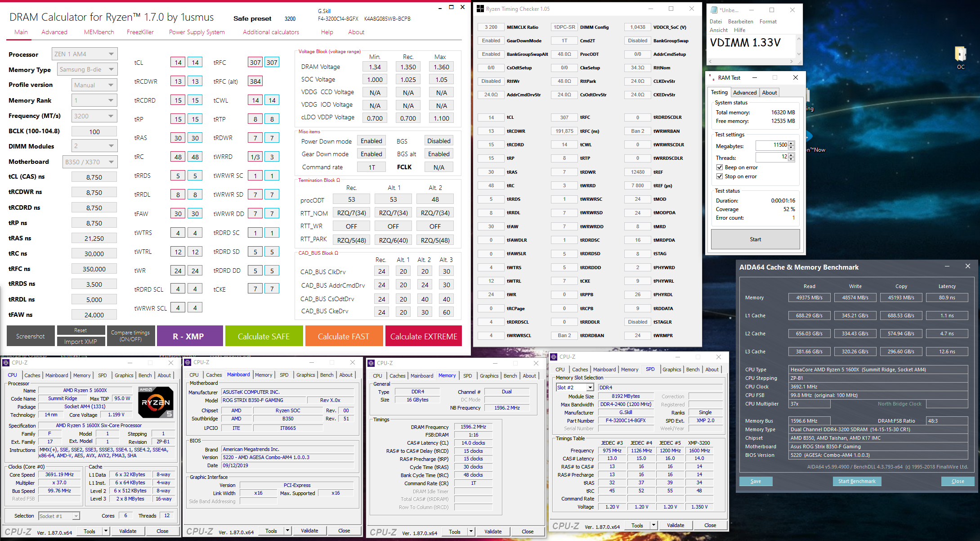Image resolution: width=980 pixels, height=541 pixels.
Task: Click the RAM Test window title icon
Action: click(x=712, y=77)
